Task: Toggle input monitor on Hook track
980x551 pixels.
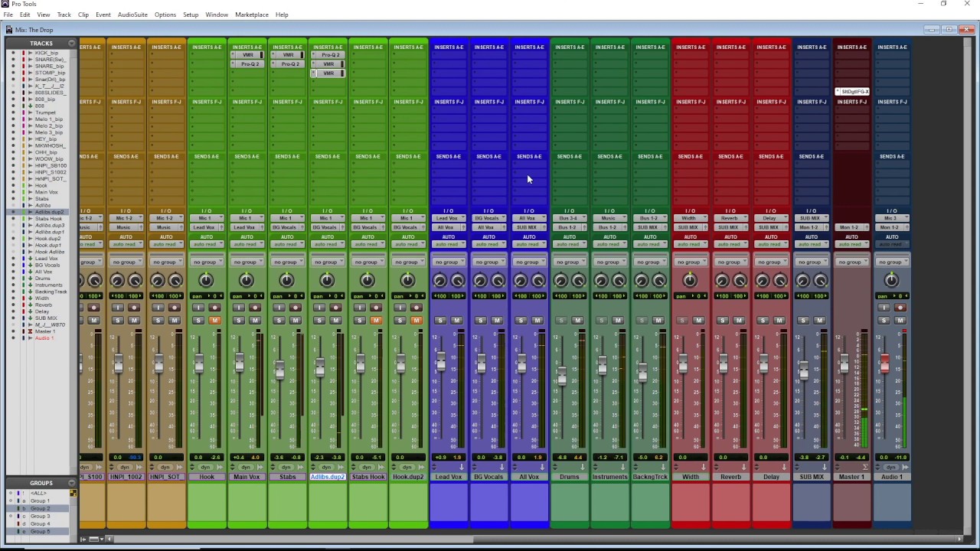Action: pyautogui.click(x=198, y=308)
